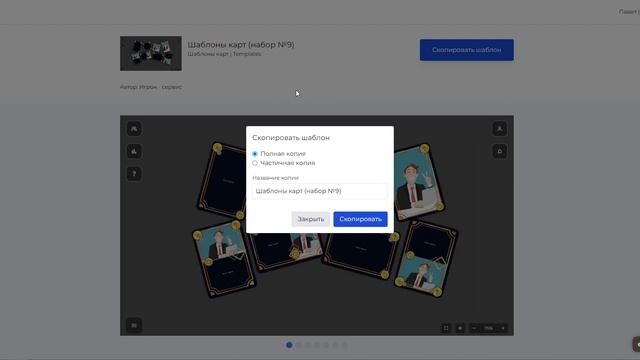Open the user profile icon in preview
The width and height of the screenshot is (640, 360).
pos(500,129)
